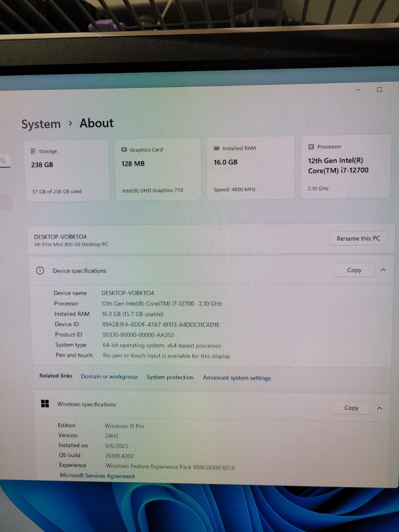Click the Graphics Card icon
The height and width of the screenshot is (532, 399).
(x=124, y=150)
